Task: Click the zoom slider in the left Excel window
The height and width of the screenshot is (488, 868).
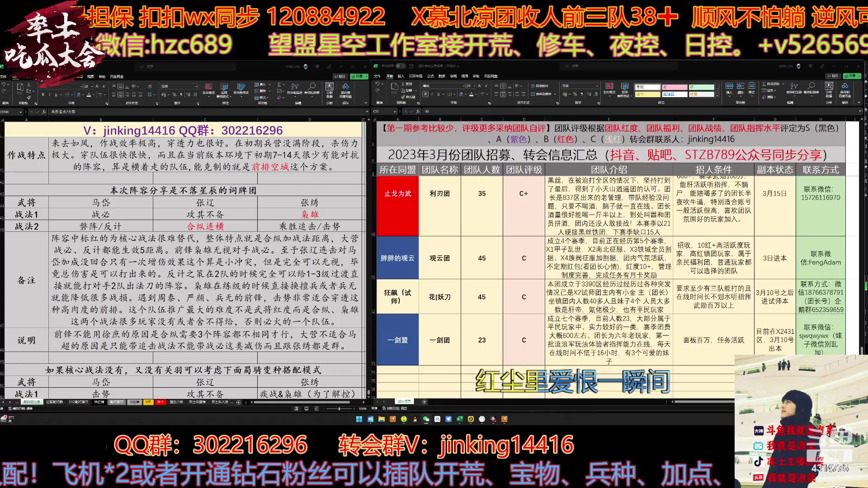Action: [x=340, y=408]
